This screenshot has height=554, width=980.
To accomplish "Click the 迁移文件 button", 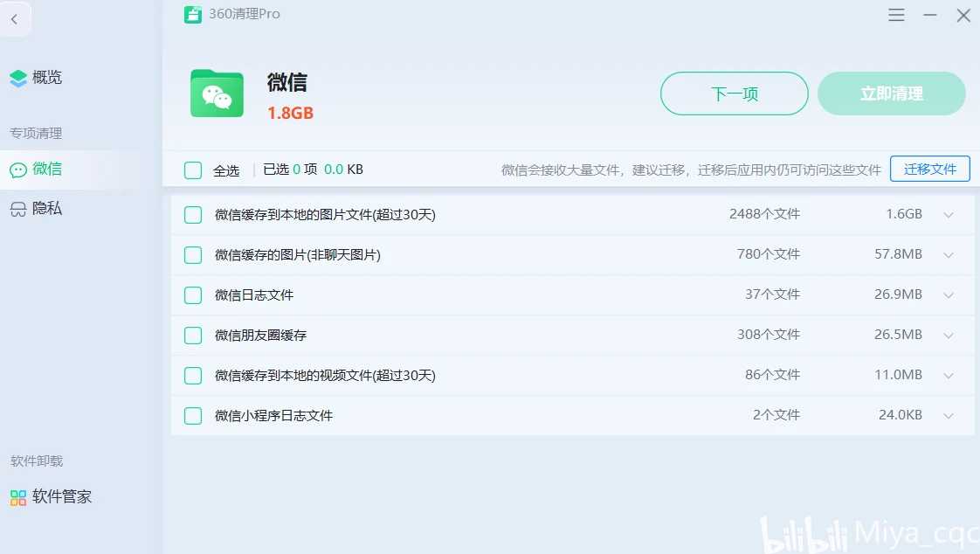I will point(929,170).
